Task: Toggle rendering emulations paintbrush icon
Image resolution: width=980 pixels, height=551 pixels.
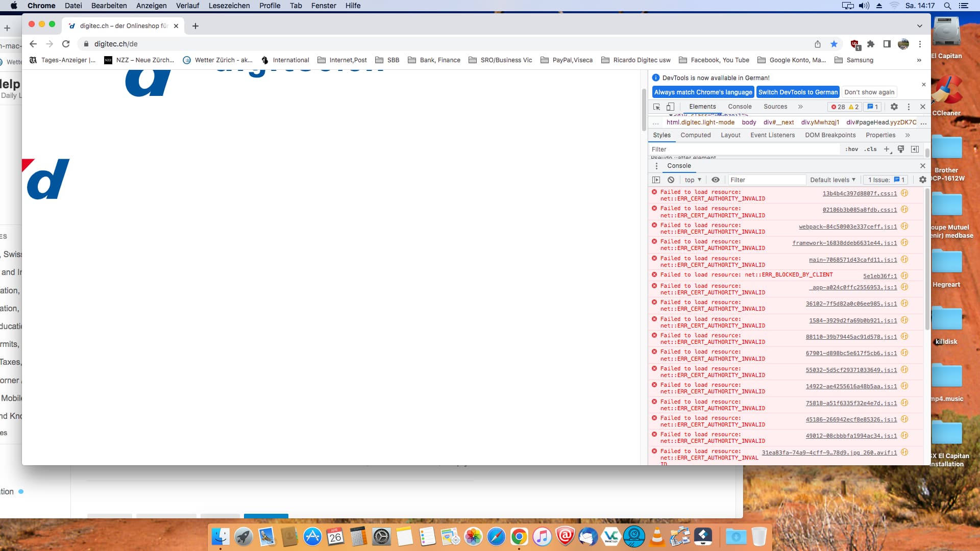Action: tap(901, 149)
